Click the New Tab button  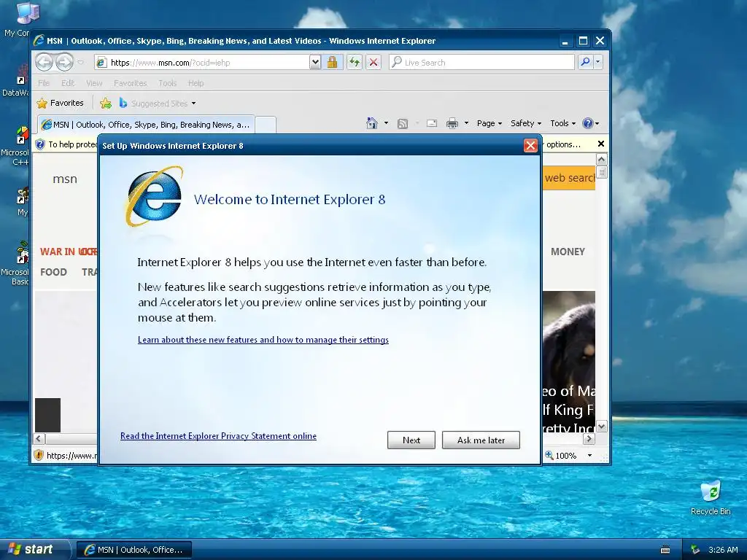(x=266, y=125)
